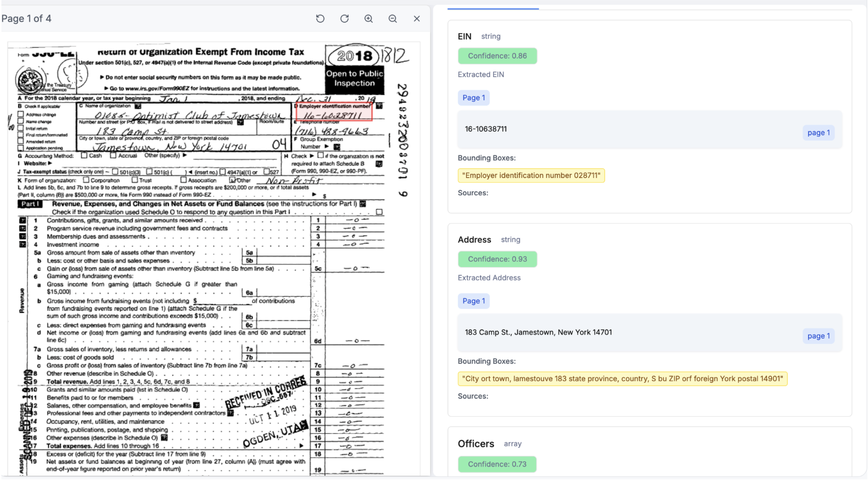
Task: Click the Officers confidence 0.73 badge
Action: (x=497, y=464)
